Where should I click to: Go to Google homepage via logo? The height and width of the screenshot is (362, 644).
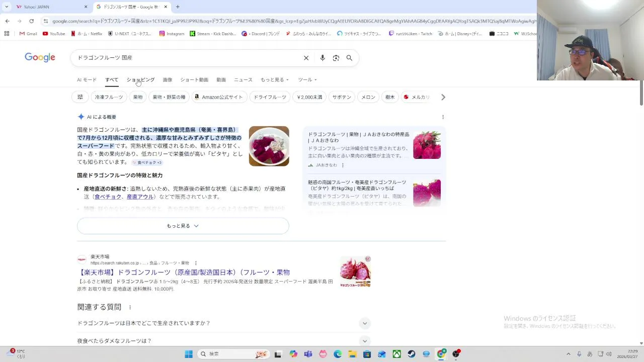point(40,57)
